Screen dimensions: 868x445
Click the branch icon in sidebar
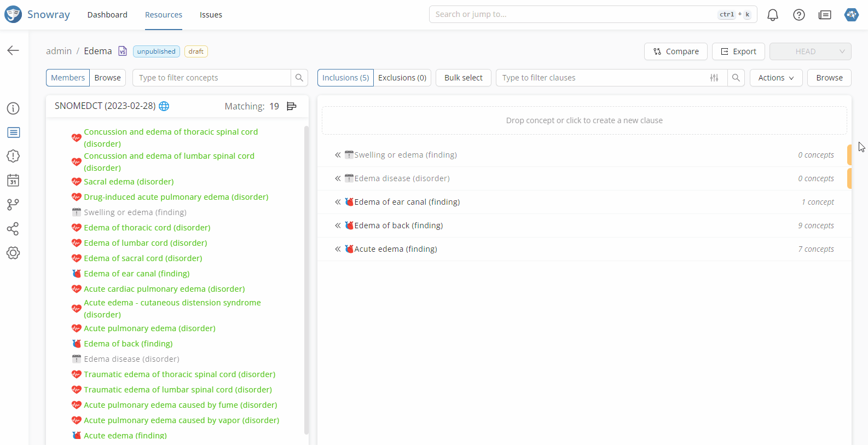click(x=13, y=204)
